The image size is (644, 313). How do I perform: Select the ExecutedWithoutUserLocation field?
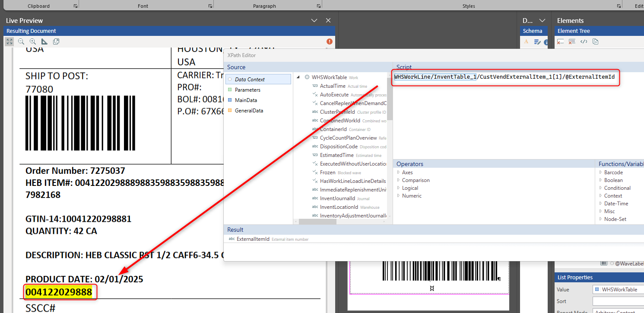[353, 164]
